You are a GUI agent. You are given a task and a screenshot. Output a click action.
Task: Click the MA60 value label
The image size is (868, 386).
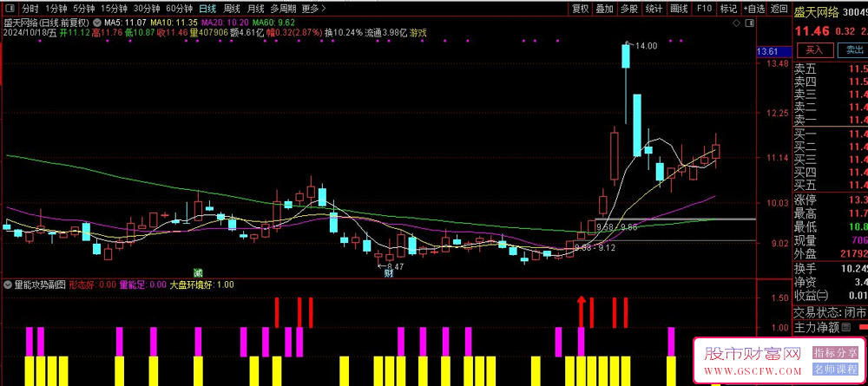click(x=273, y=23)
